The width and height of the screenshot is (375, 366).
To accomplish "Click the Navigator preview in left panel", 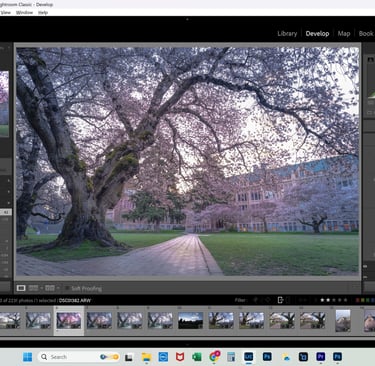I will tap(4, 103).
